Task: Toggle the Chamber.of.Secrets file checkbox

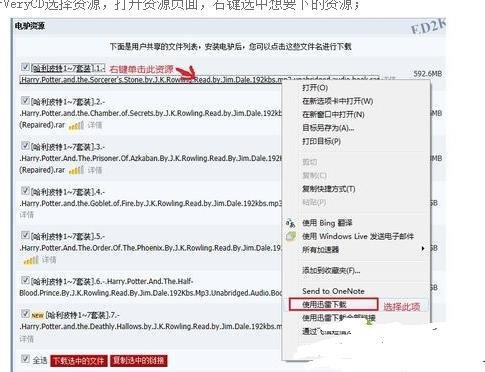Action: (25, 100)
